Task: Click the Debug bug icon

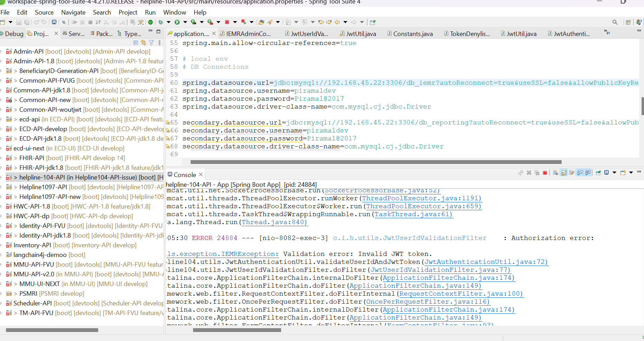Action: click(x=160, y=22)
